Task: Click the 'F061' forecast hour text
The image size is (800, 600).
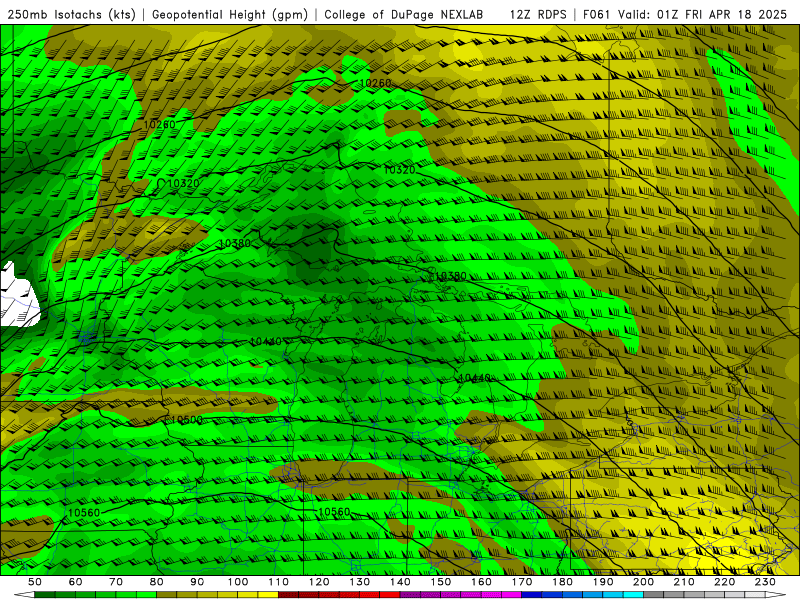Action: (597, 15)
